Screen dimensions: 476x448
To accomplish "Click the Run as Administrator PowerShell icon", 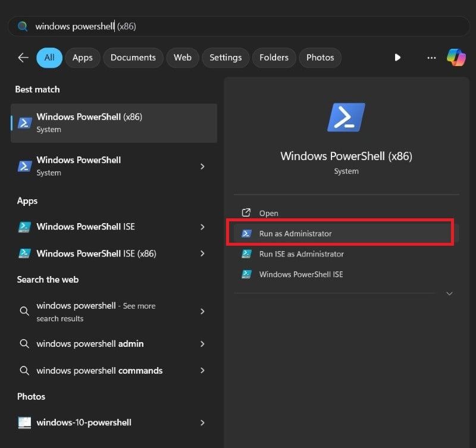I will [x=246, y=233].
